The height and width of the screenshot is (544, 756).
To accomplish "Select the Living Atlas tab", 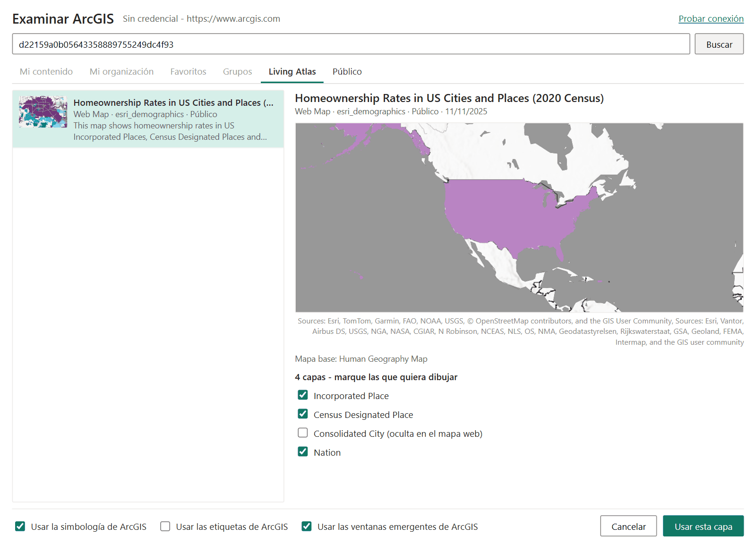I will 292,72.
